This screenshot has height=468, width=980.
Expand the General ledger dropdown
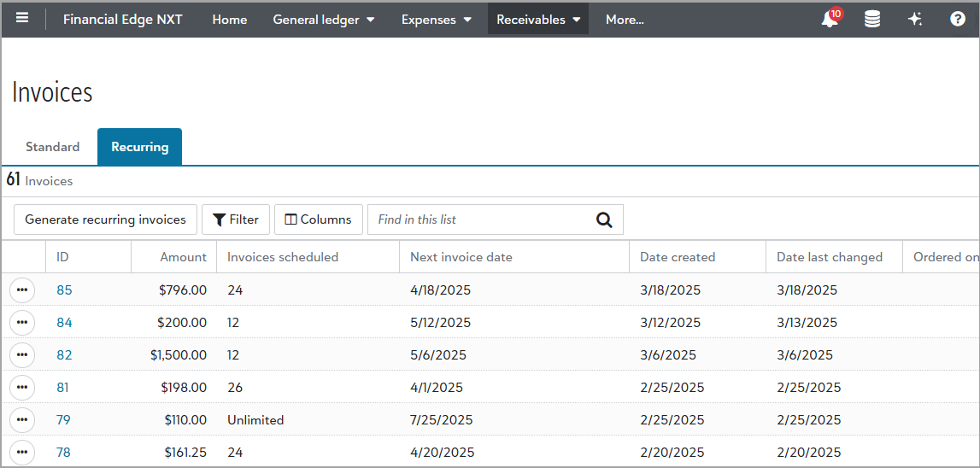point(324,20)
